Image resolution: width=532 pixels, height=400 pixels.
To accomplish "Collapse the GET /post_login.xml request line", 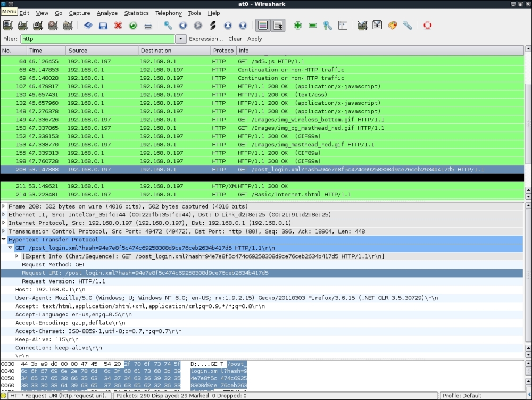I will click(x=10, y=248).
